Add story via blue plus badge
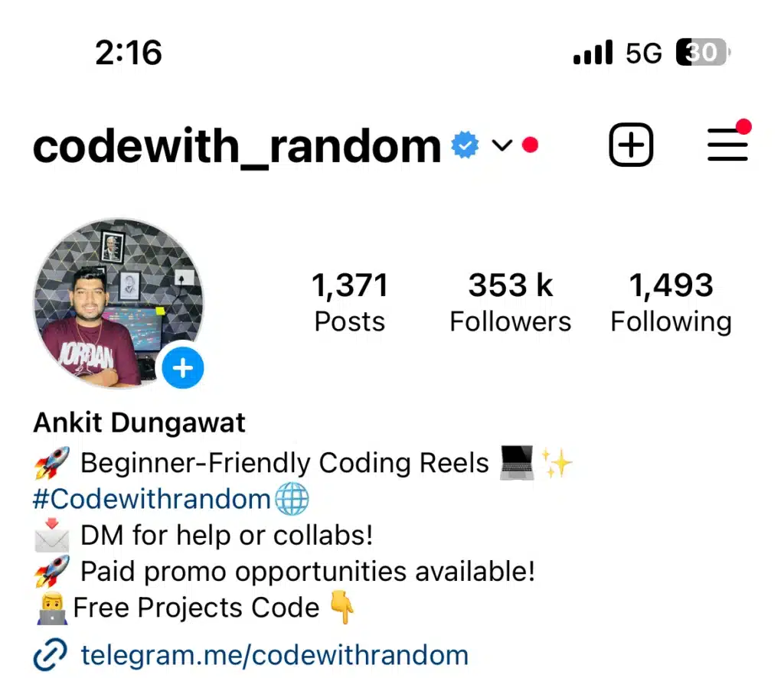The height and width of the screenshot is (678, 784). pos(182,368)
